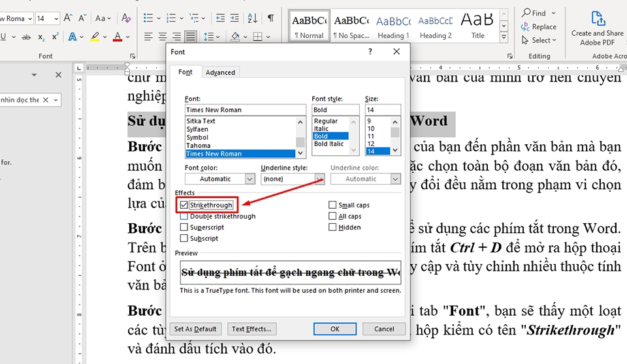Click the Sort A-Z icon

pyautogui.click(x=252, y=18)
